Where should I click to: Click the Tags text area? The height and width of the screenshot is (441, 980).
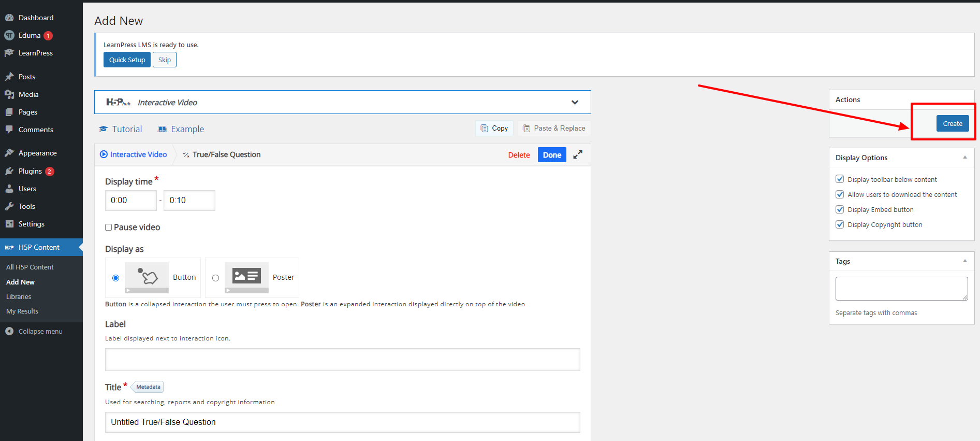(x=902, y=289)
